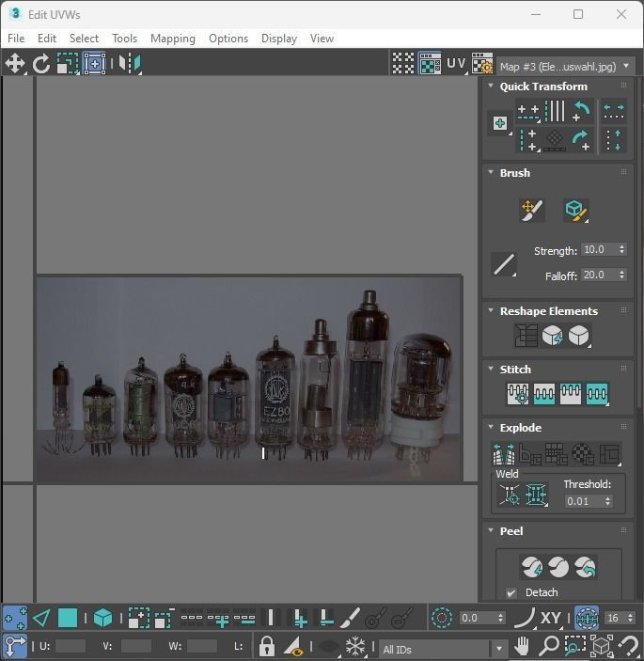The image size is (644, 661).
Task: Select the Rotate selected subobject tool
Action: point(41,64)
